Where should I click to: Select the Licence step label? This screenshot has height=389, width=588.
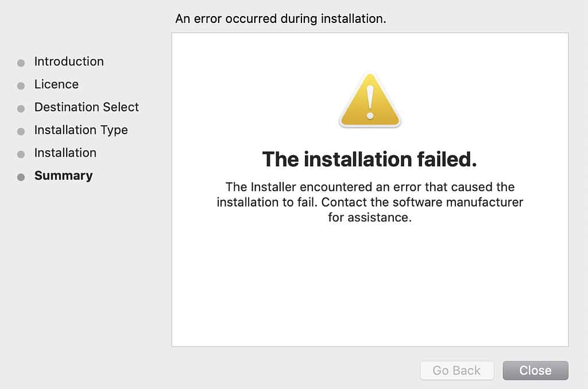tap(56, 84)
